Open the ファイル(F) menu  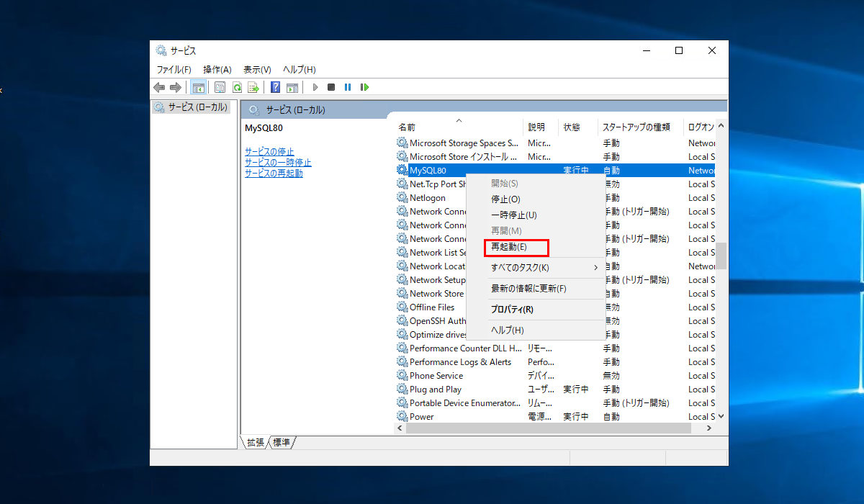tap(174, 70)
